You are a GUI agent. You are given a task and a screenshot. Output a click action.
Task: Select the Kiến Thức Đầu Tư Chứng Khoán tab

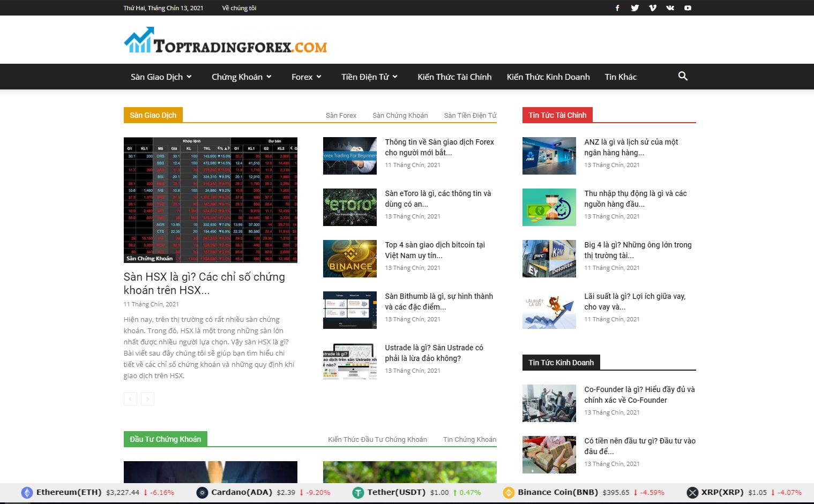click(377, 439)
